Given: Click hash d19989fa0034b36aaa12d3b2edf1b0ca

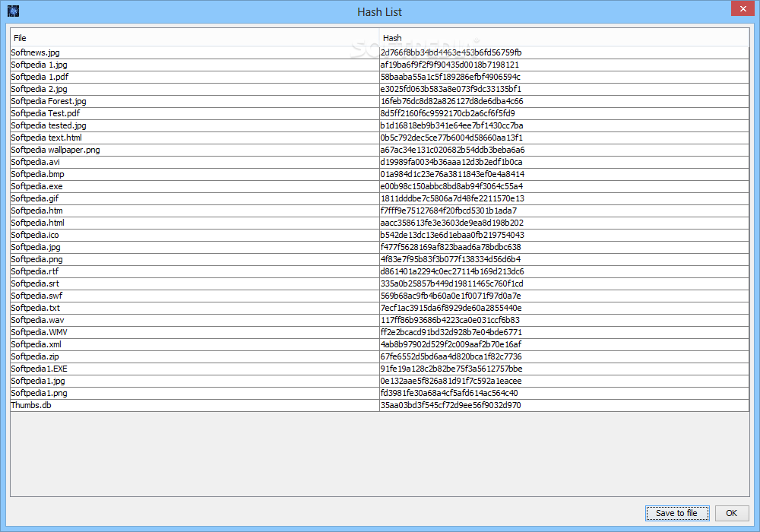Looking at the screenshot, I should [x=451, y=162].
